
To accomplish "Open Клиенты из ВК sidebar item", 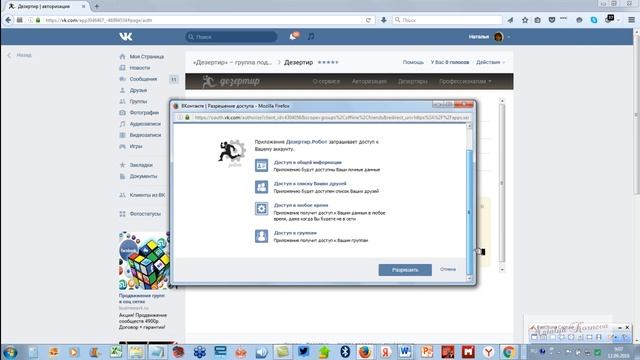I will 147,195.
